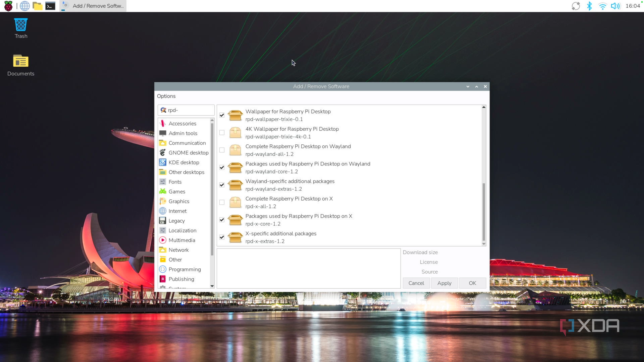Open the Options menu
Viewport: 644px width, 362px height.
coord(166,96)
